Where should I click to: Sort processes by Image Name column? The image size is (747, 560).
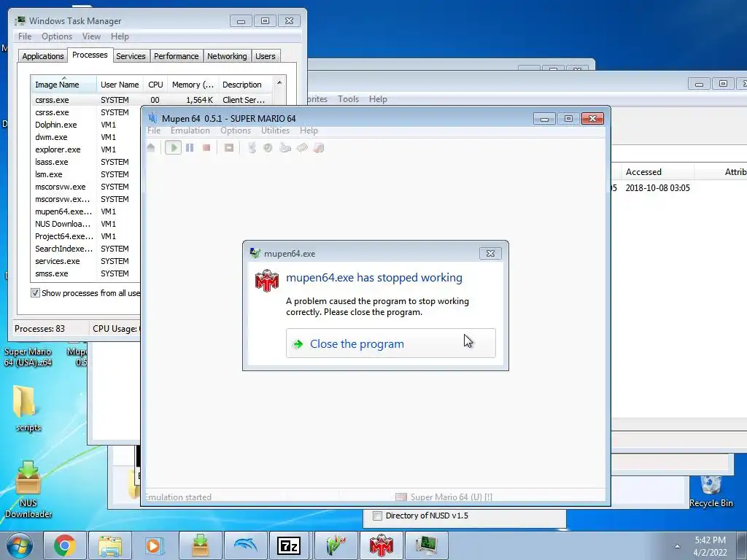pos(63,85)
